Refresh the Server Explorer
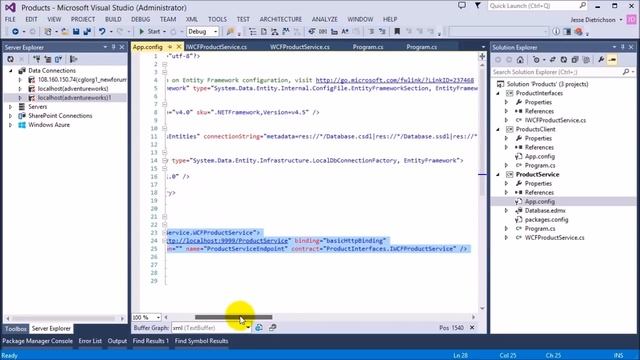 [10, 60]
